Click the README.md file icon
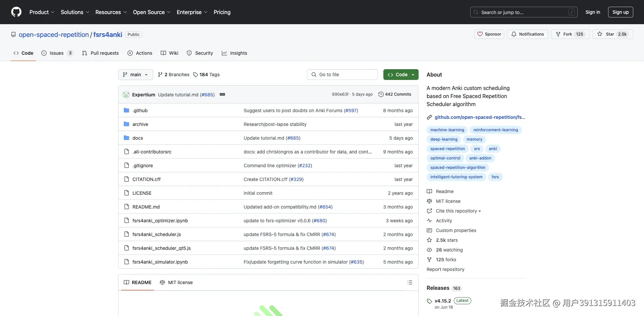Screen dimensions: 644x316 [x=126, y=207]
